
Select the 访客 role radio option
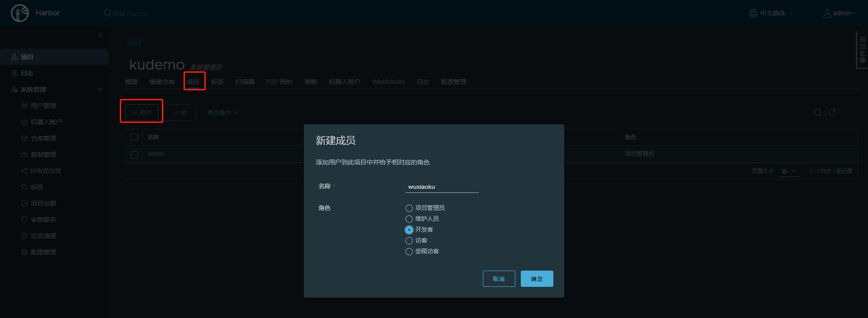pyautogui.click(x=409, y=241)
